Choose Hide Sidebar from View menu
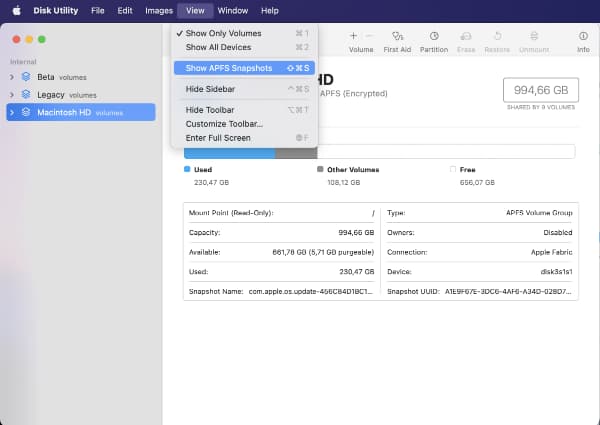This screenshot has width=600, height=425. 244,89
